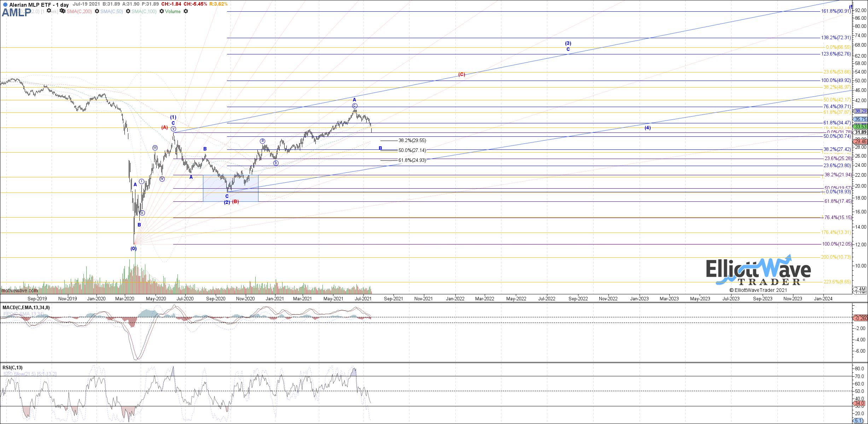Select the 50.0%(27.14) retracement label

pyautogui.click(x=412, y=150)
